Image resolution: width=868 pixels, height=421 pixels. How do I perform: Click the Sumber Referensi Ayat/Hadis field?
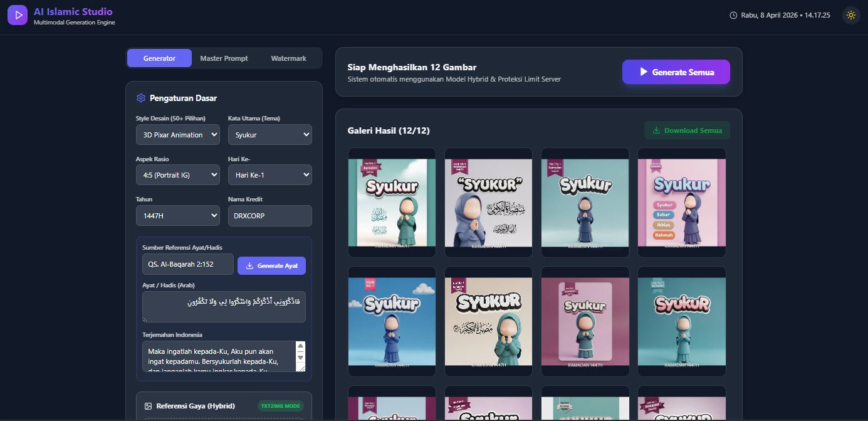click(188, 264)
